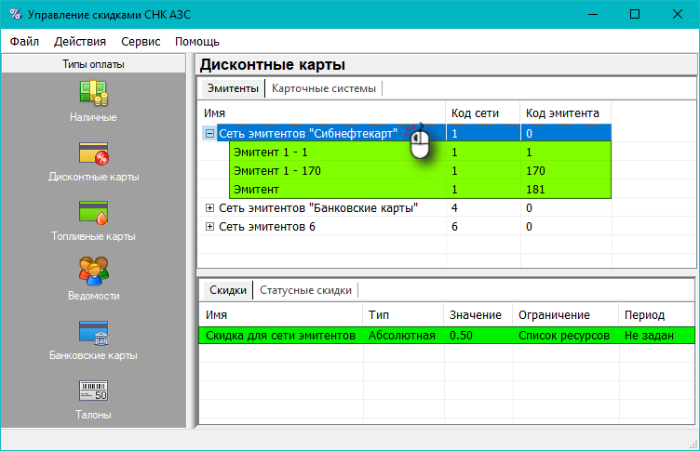Switch to Карточные системы tab
The width and height of the screenshot is (700, 451).
[324, 88]
